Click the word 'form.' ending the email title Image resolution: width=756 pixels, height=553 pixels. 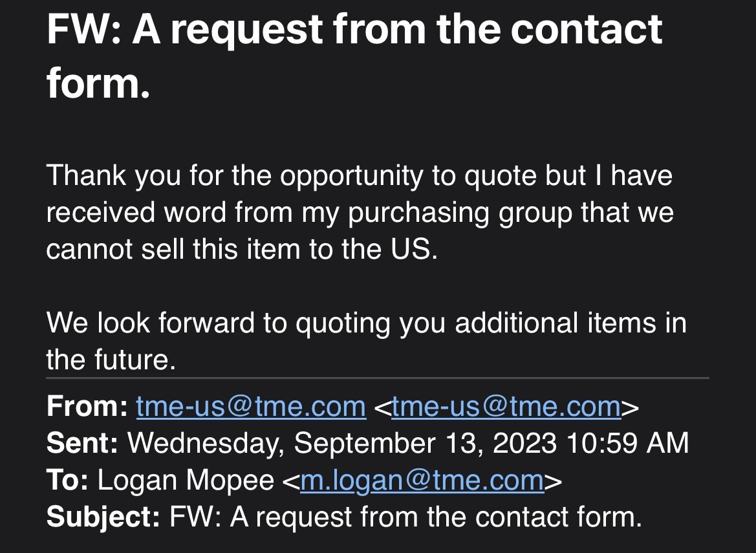[x=98, y=82]
